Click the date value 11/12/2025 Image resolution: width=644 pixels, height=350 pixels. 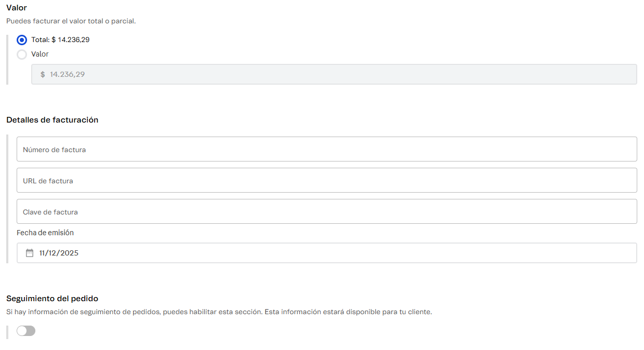pyautogui.click(x=59, y=253)
